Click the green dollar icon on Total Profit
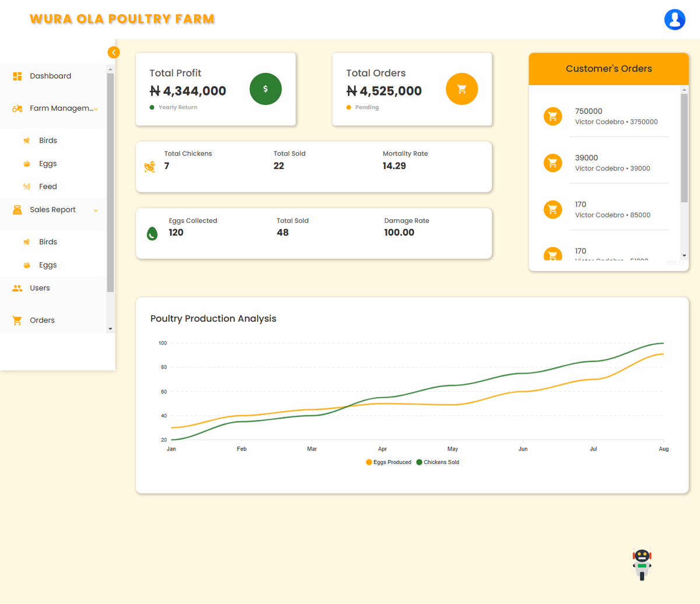The image size is (700, 604). pos(265,89)
